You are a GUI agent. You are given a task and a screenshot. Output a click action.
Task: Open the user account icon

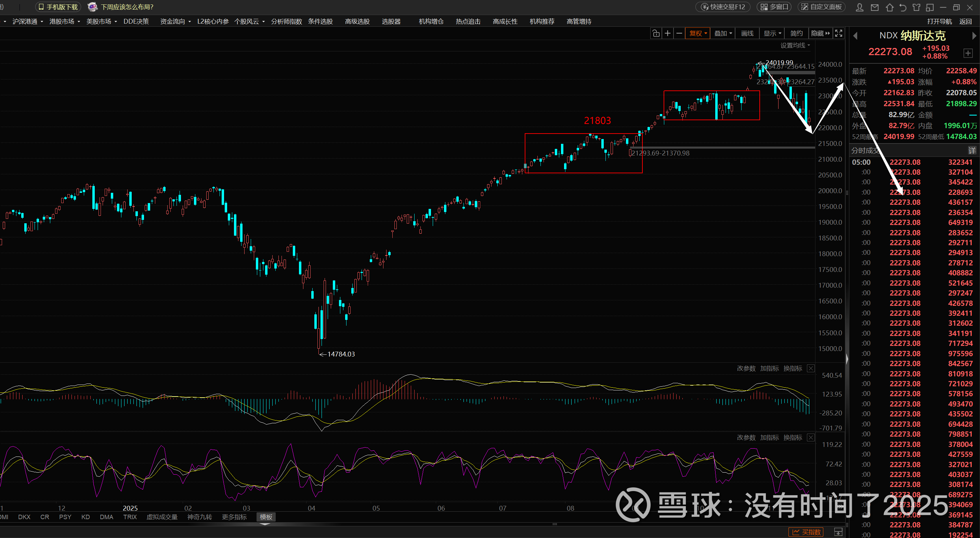pos(859,7)
